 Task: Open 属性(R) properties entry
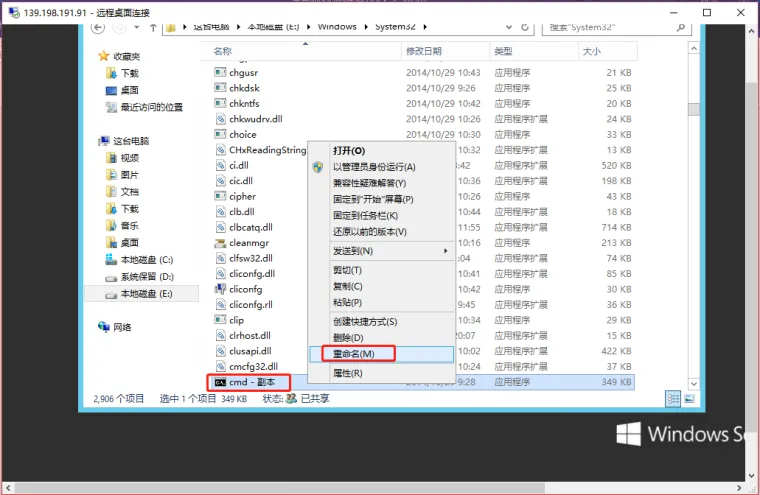(x=381, y=373)
